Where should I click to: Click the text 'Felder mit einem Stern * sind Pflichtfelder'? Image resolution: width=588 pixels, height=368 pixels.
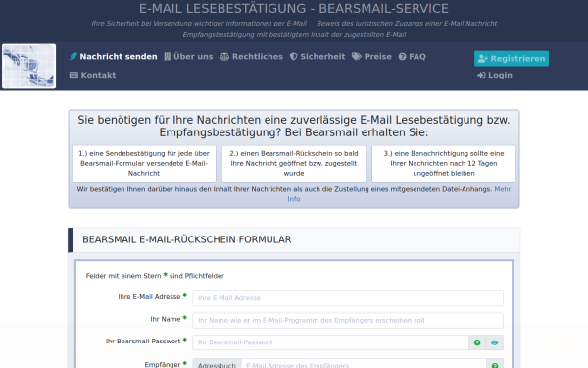click(x=155, y=276)
